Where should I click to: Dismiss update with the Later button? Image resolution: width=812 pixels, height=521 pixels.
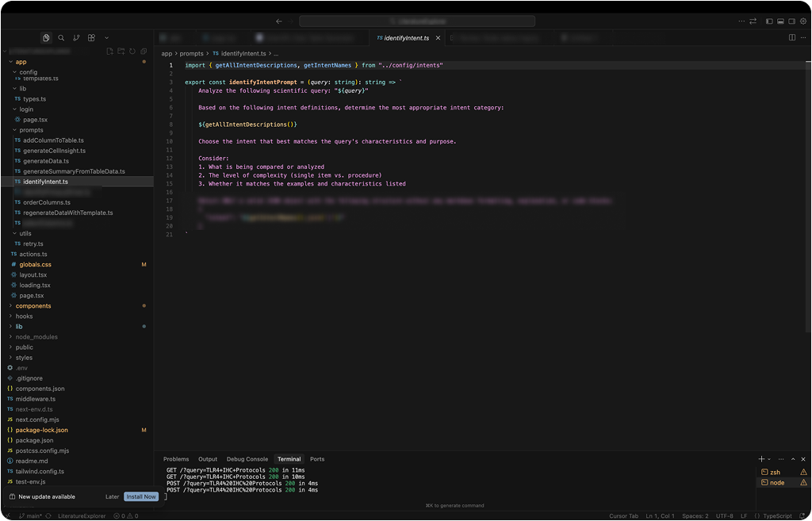pos(112,496)
